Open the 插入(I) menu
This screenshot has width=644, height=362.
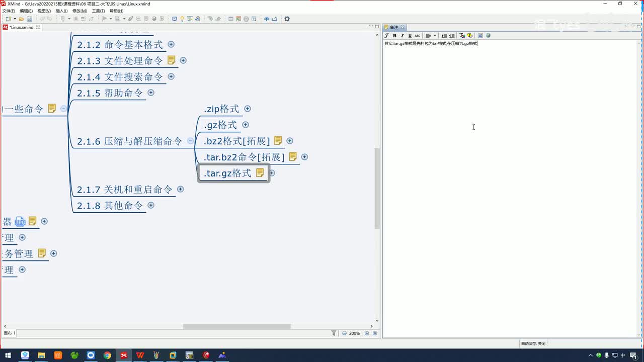(61, 11)
